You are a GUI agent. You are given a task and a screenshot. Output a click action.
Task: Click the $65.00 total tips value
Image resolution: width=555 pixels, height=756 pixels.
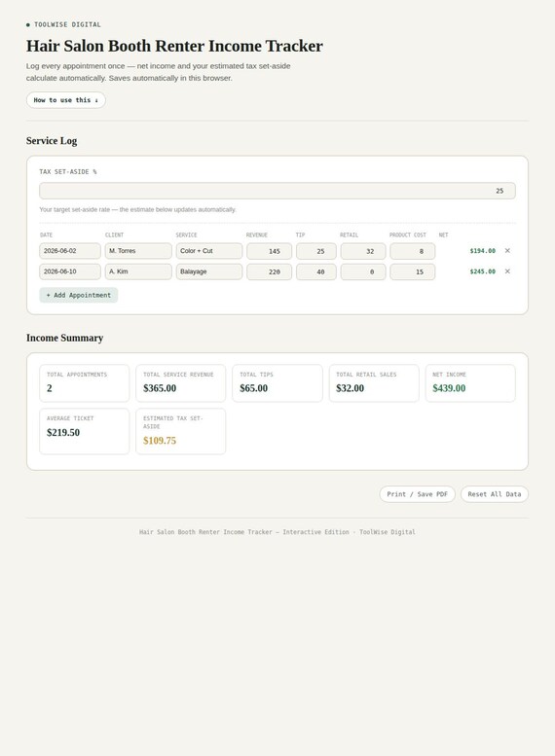coord(254,388)
